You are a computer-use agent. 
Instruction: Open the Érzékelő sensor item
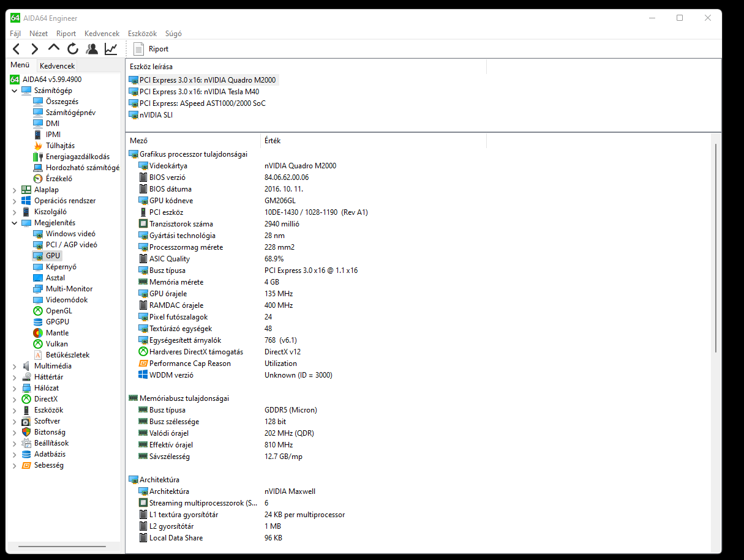point(53,179)
